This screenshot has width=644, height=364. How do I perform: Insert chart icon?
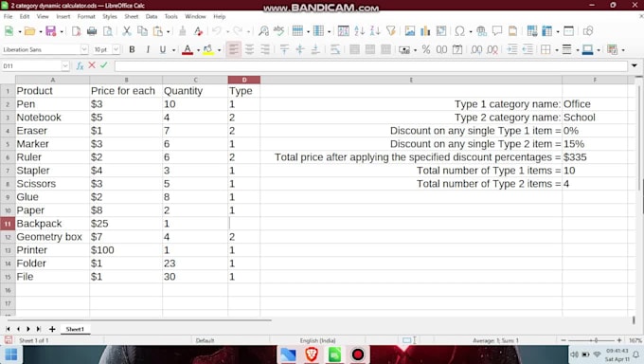[425, 31]
